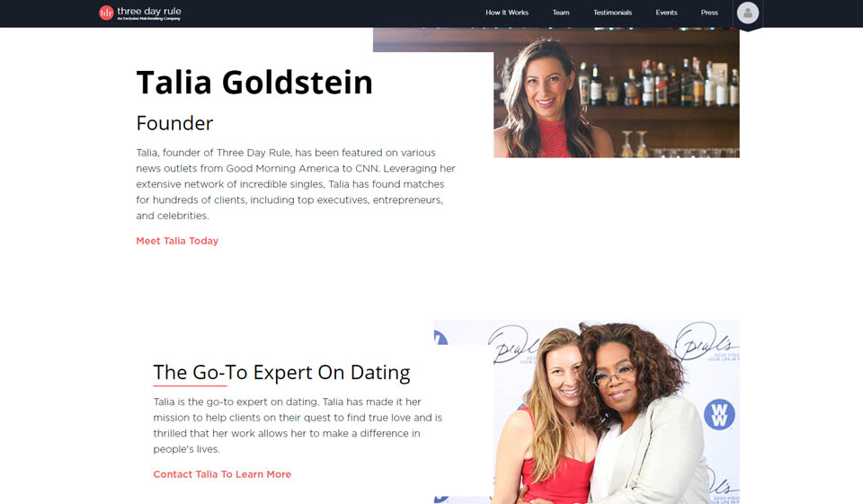Image resolution: width=863 pixels, height=504 pixels.
Task: Go to the Team page
Action: pyautogui.click(x=561, y=12)
